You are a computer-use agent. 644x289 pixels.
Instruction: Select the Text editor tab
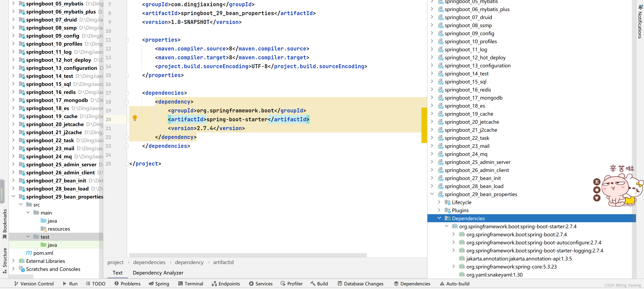point(118,273)
